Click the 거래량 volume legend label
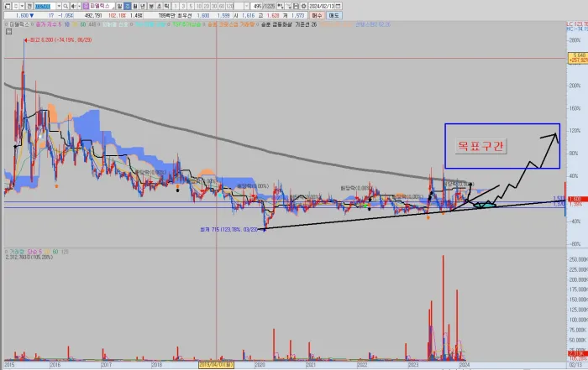The height and width of the screenshot is (370, 588). (x=18, y=252)
